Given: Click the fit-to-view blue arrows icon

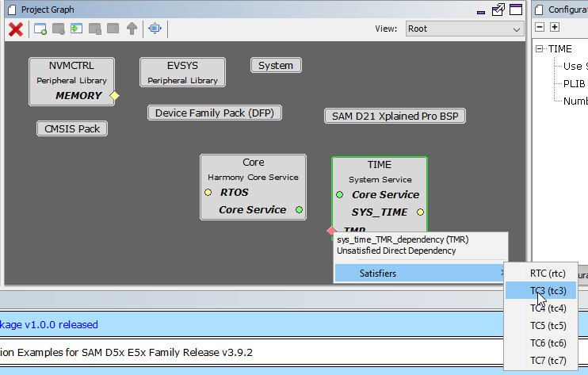Looking at the screenshot, I should coord(155,29).
